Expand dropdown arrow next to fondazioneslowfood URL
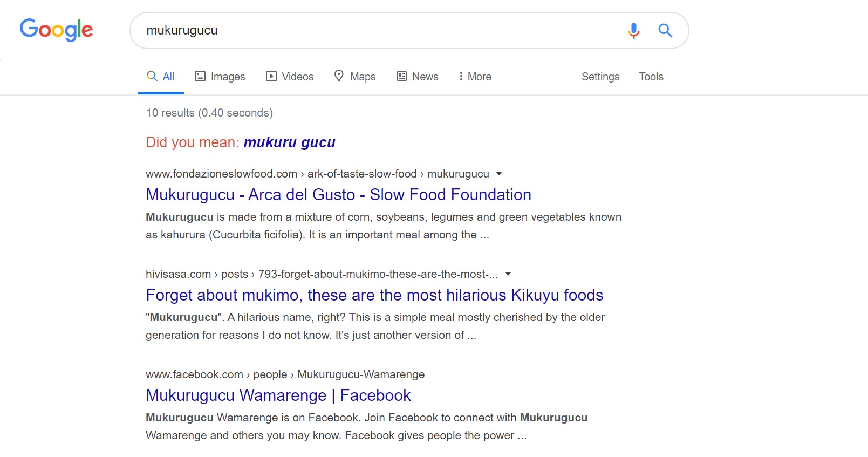The width and height of the screenshot is (868, 457). point(499,173)
